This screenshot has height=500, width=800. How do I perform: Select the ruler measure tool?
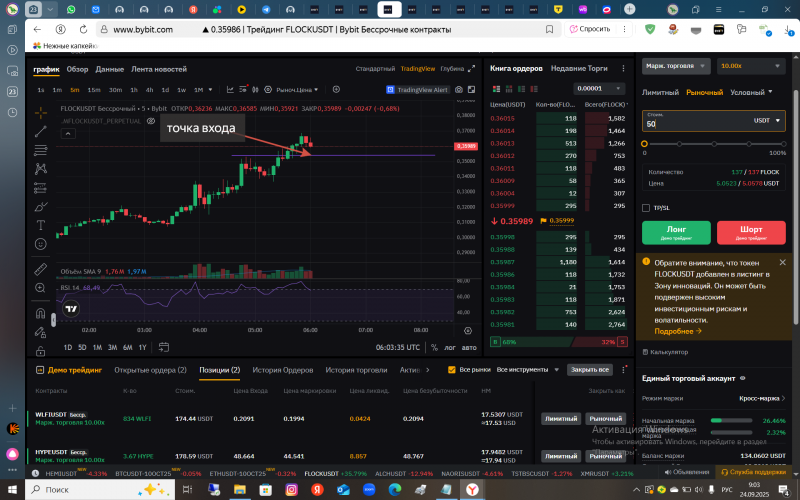(x=41, y=268)
